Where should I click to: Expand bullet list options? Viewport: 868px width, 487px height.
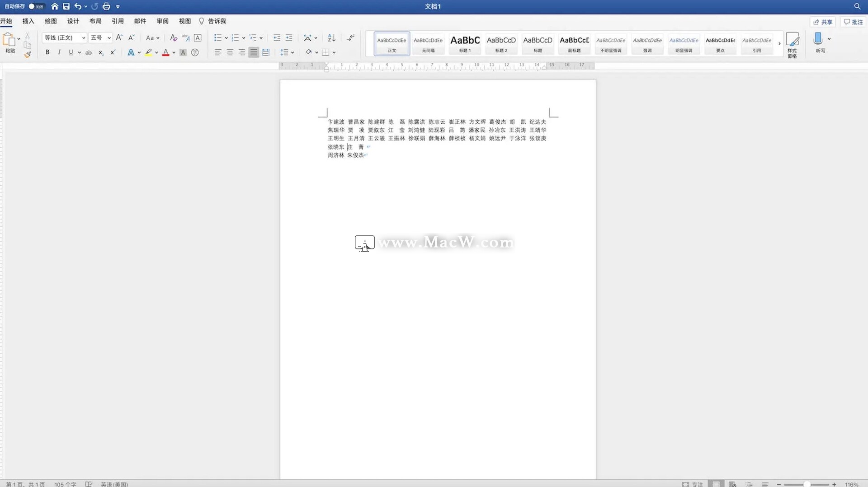pos(226,38)
